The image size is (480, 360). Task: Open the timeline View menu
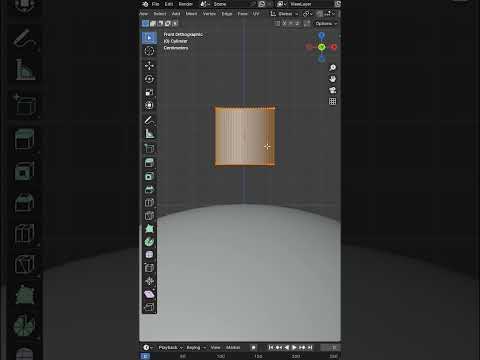(215, 347)
